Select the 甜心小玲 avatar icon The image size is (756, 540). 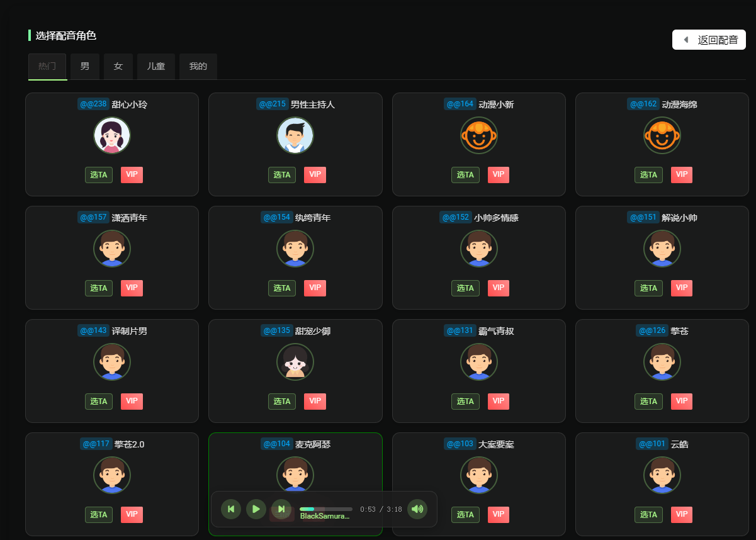point(112,135)
